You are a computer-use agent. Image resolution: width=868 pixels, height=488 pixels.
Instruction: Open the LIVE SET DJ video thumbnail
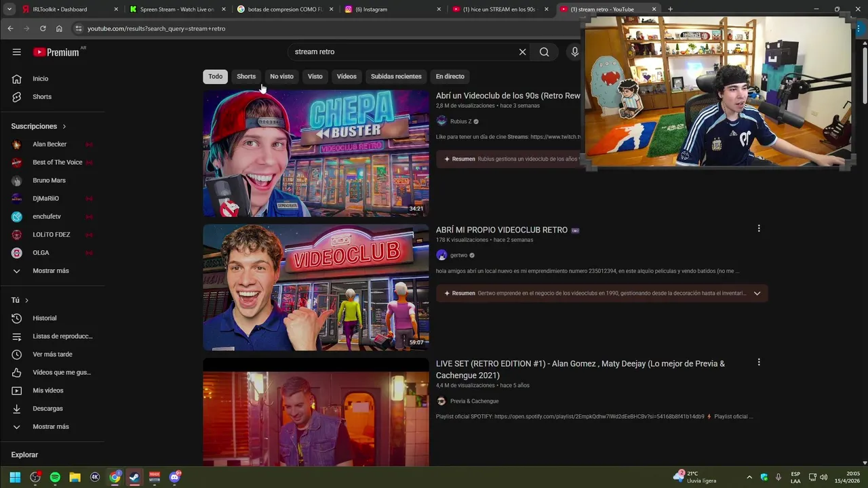point(316,412)
